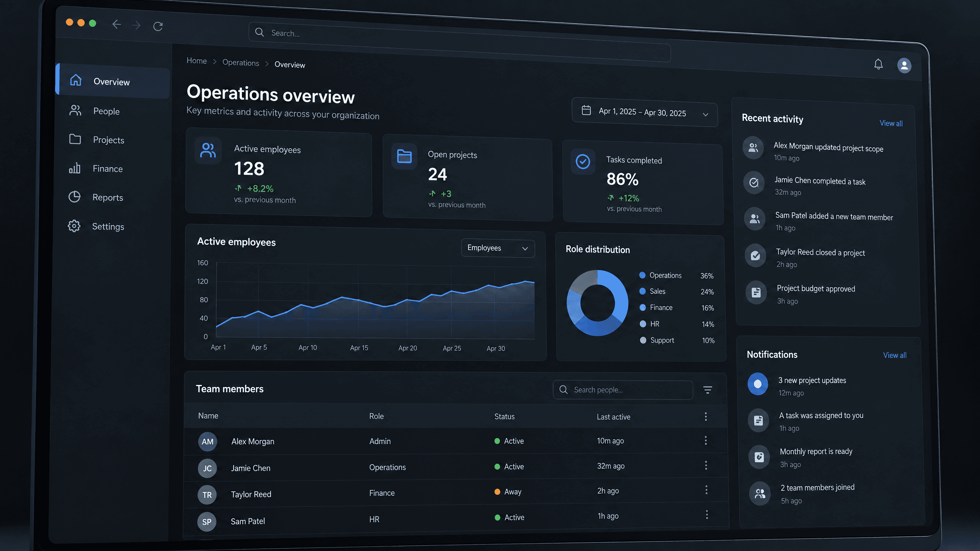Click the Jamie Chen Operations role cell
Viewport: 980px width, 551px height.
tap(387, 467)
